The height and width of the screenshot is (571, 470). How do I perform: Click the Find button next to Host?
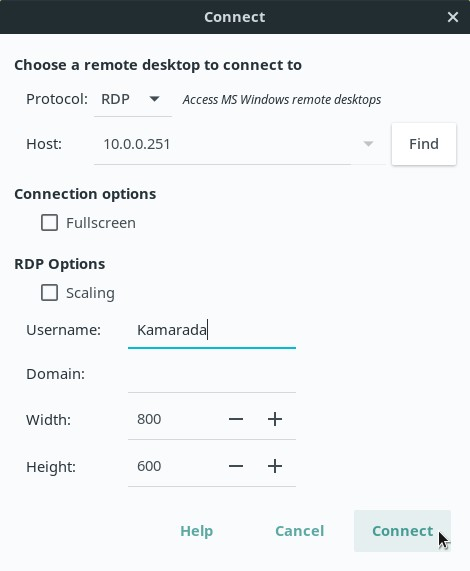pos(424,144)
